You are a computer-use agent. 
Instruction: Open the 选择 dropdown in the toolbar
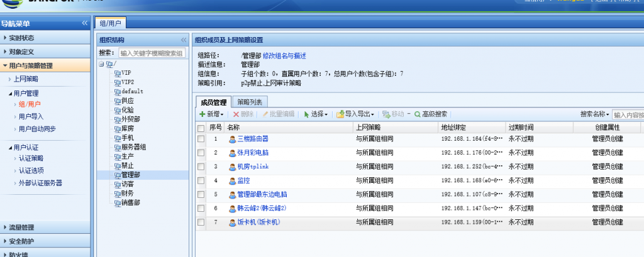[x=316, y=114]
